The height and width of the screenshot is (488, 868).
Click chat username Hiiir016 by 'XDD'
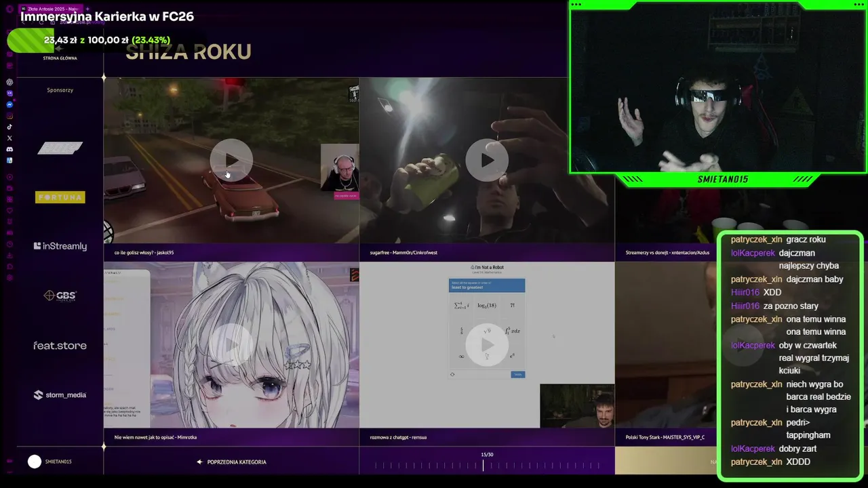pyautogui.click(x=745, y=292)
